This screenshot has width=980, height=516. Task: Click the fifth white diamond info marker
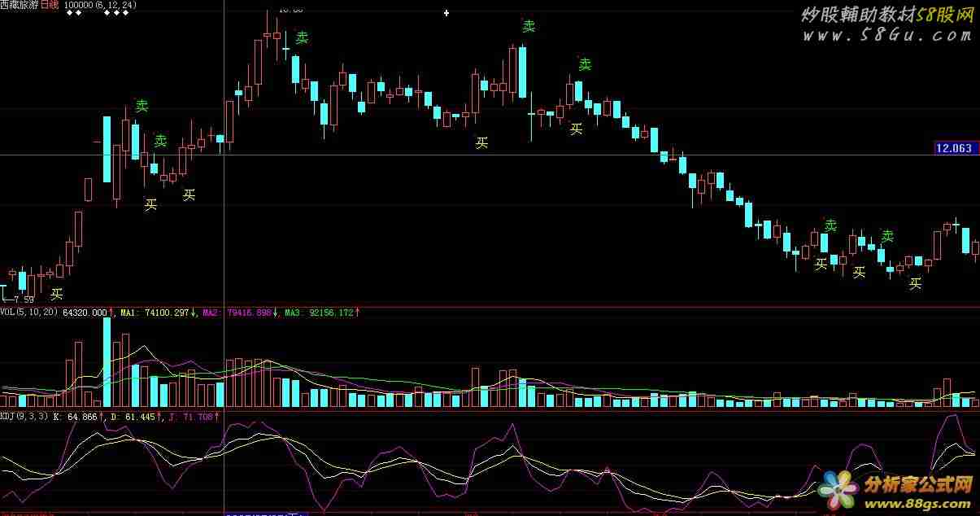tap(125, 13)
